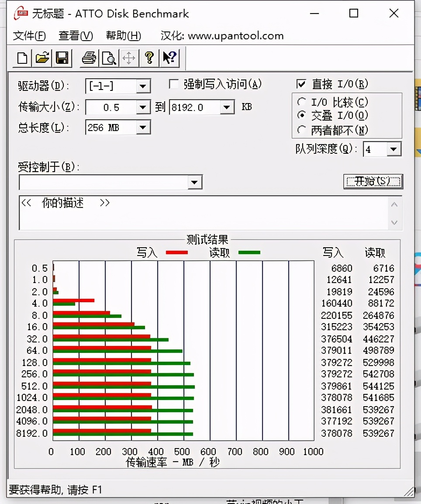
Task: Expand the 受控制于 dropdown
Action: [194, 182]
